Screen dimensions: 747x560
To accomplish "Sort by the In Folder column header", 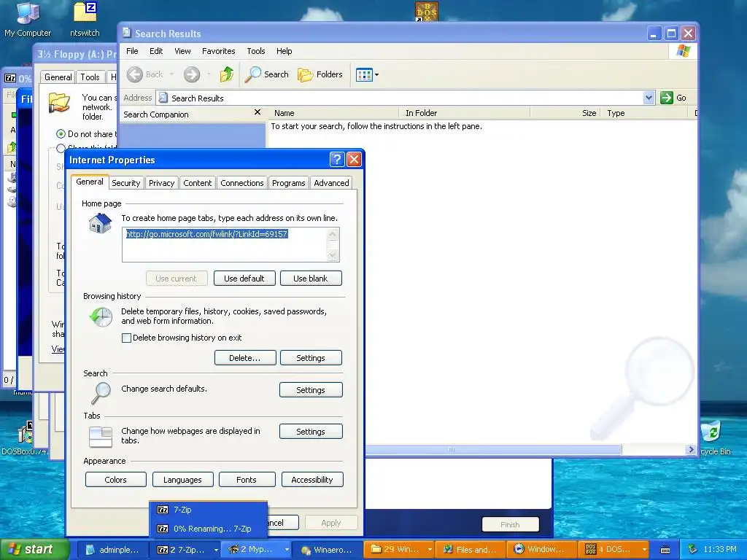I will coord(464,113).
